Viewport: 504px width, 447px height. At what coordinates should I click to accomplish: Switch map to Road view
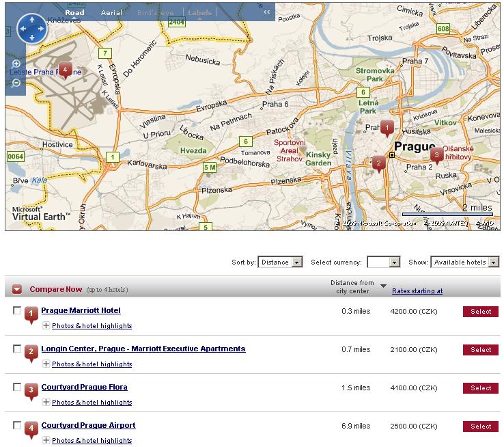pyautogui.click(x=74, y=12)
